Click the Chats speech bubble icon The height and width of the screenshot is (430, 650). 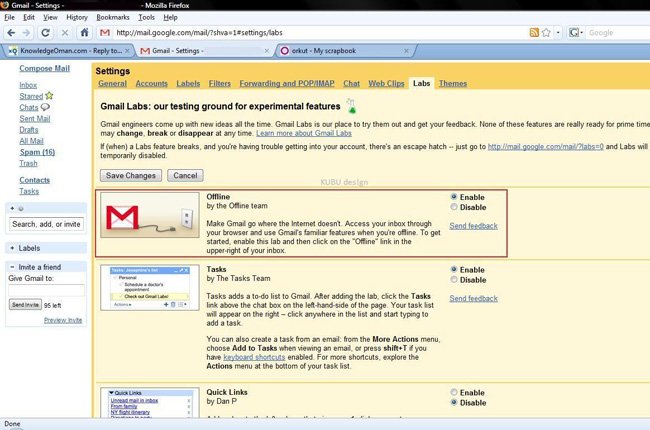pyautogui.click(x=46, y=107)
